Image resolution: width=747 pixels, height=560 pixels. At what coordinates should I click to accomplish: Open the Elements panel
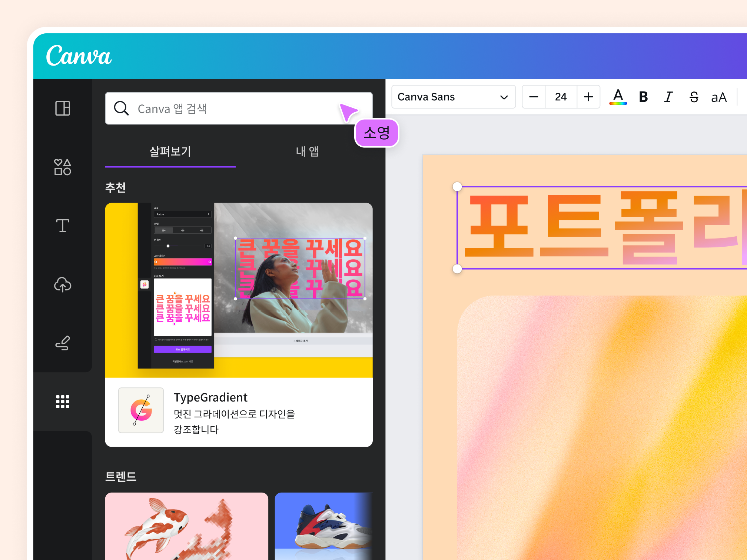point(63,167)
